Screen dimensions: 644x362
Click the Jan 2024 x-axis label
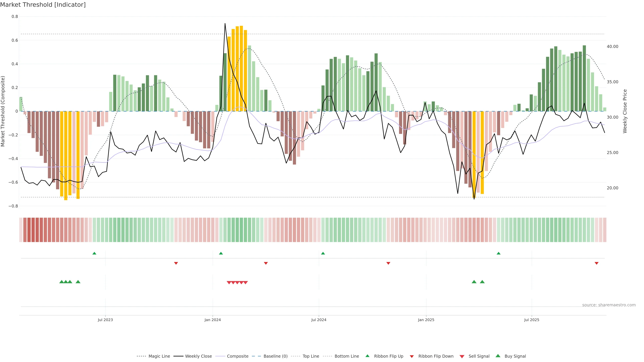[x=212, y=320]
